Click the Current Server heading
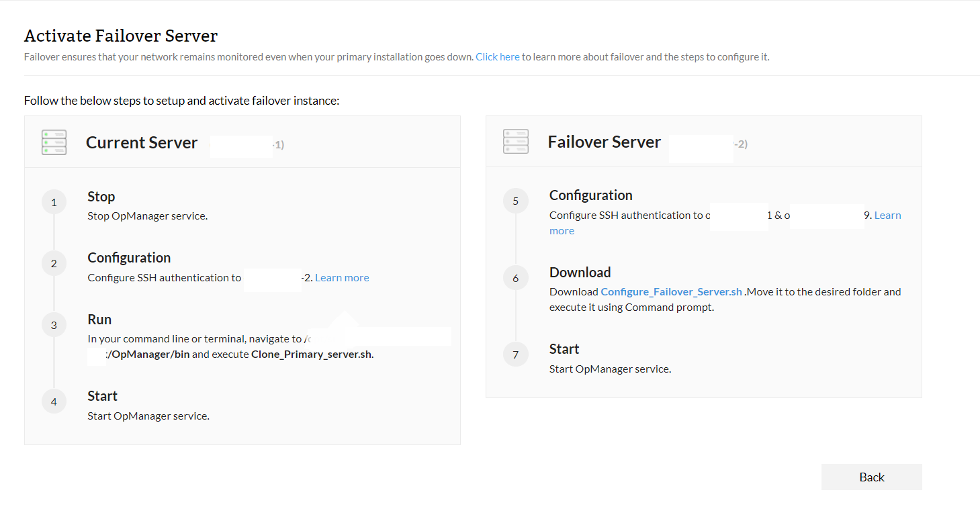 point(142,143)
